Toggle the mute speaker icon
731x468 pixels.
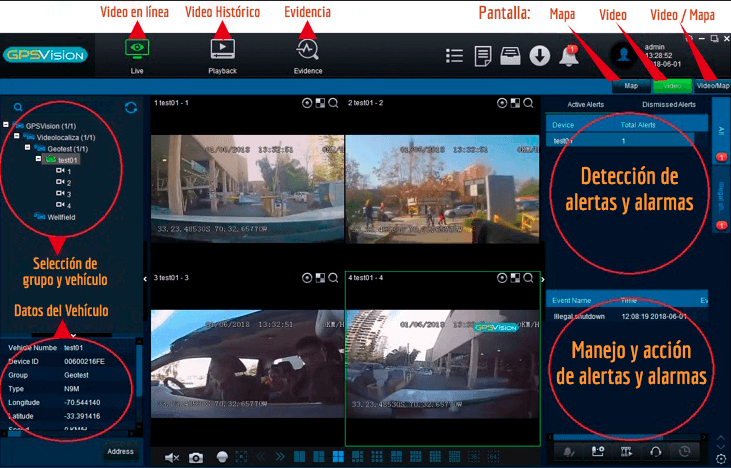172,458
